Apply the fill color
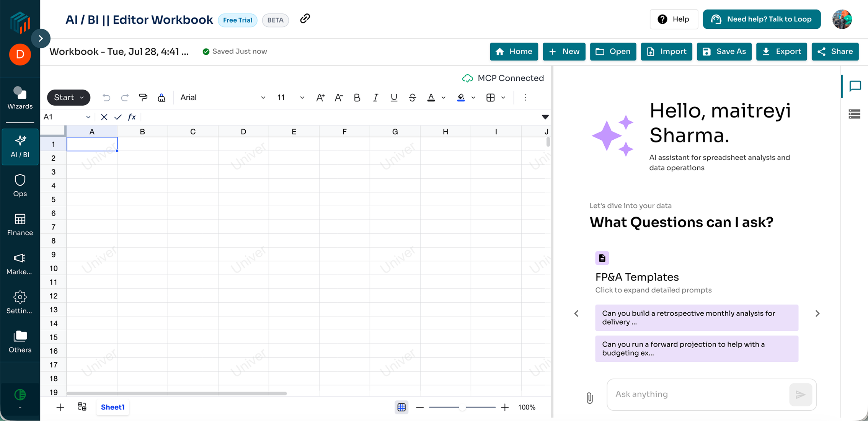 (461, 98)
